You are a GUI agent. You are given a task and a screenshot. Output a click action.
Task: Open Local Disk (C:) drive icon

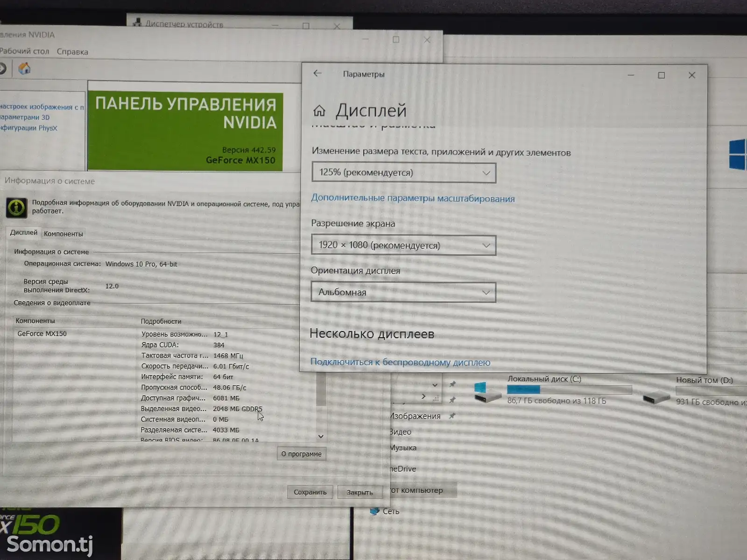tap(487, 392)
